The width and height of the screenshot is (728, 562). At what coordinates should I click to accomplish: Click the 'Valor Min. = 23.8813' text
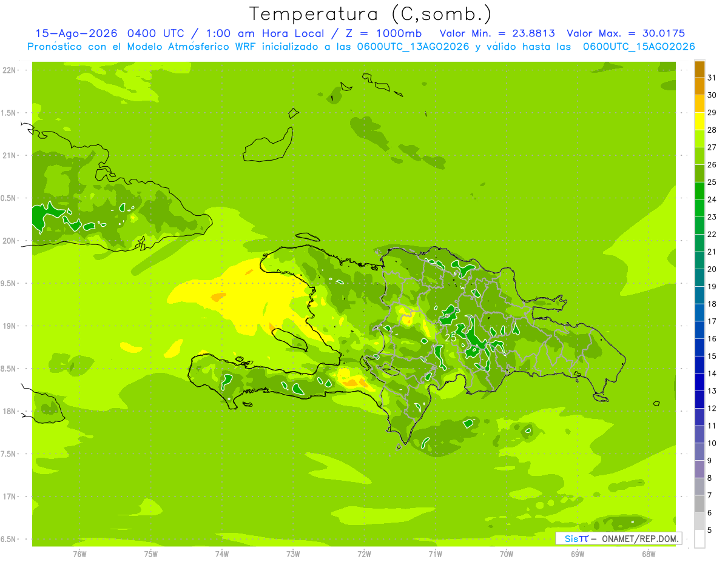pyautogui.click(x=497, y=33)
